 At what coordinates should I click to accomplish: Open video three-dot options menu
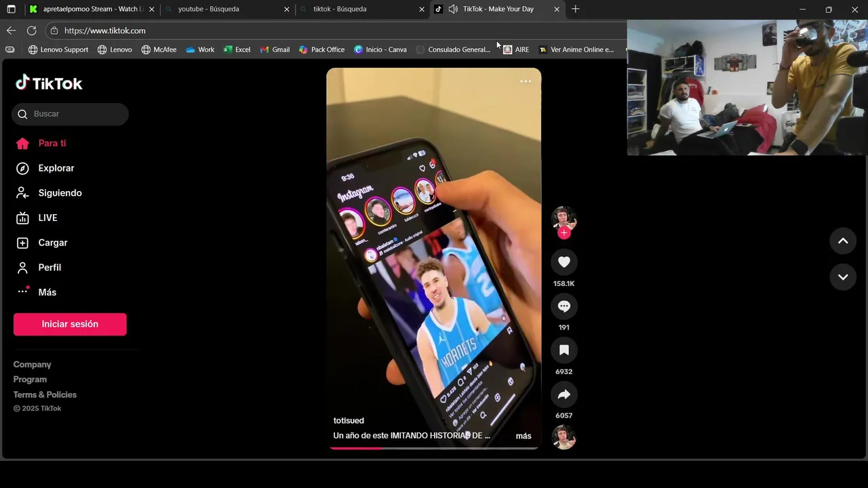(x=526, y=81)
